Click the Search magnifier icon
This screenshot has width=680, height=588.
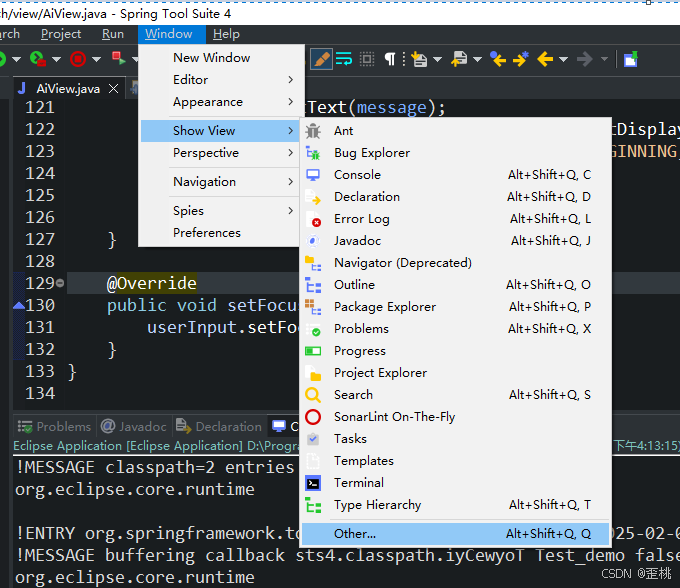pyautogui.click(x=313, y=395)
